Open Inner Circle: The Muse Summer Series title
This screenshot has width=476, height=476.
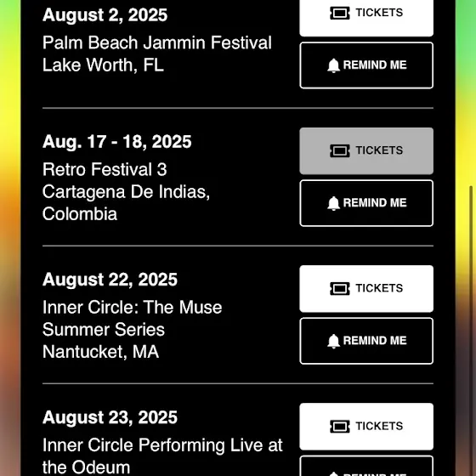[133, 319]
